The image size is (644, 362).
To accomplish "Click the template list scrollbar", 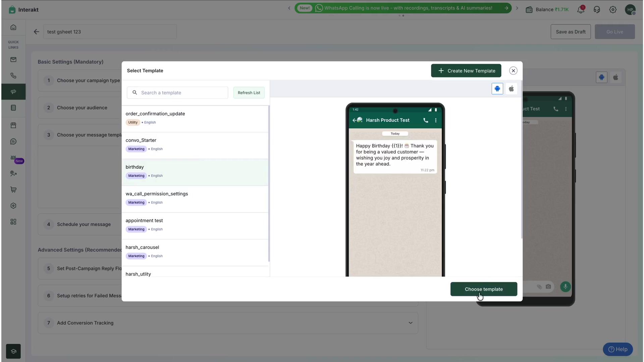I will (x=269, y=184).
